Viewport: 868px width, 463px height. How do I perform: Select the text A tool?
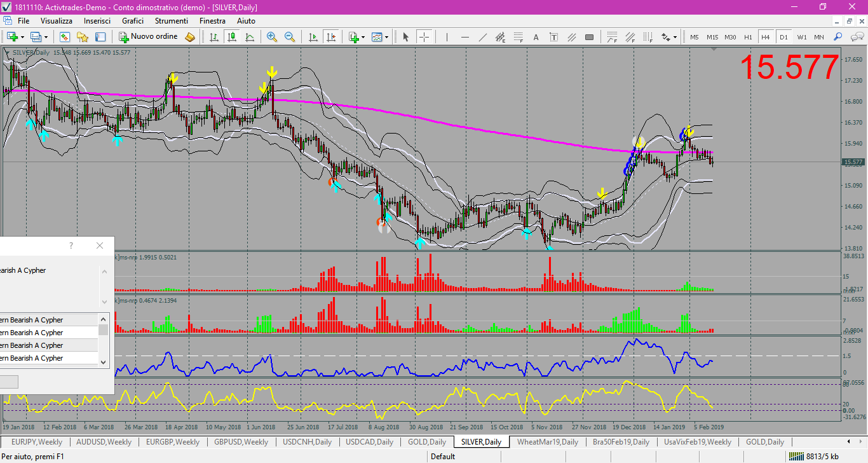[x=536, y=37]
